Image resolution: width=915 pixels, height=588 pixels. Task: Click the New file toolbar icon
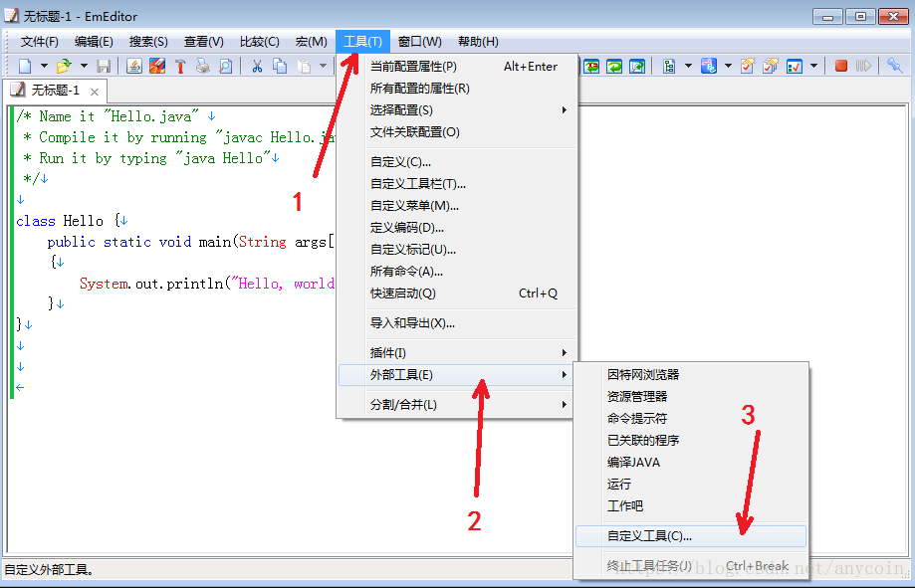point(26,66)
